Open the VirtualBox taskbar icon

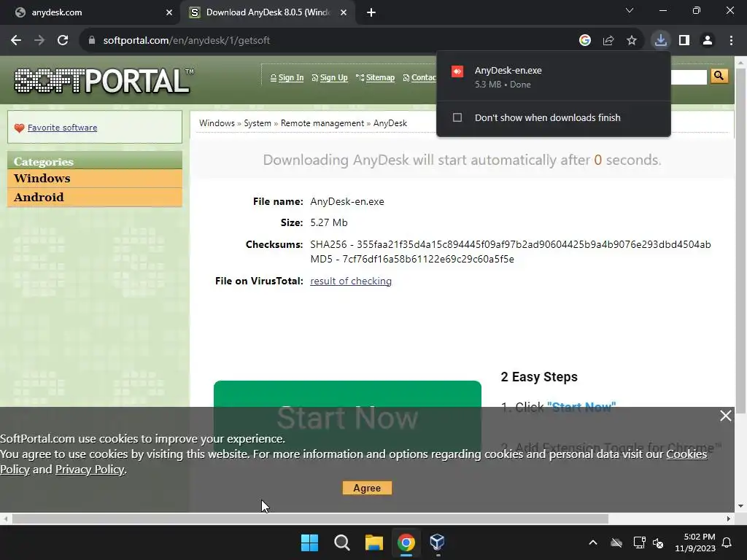click(x=438, y=542)
